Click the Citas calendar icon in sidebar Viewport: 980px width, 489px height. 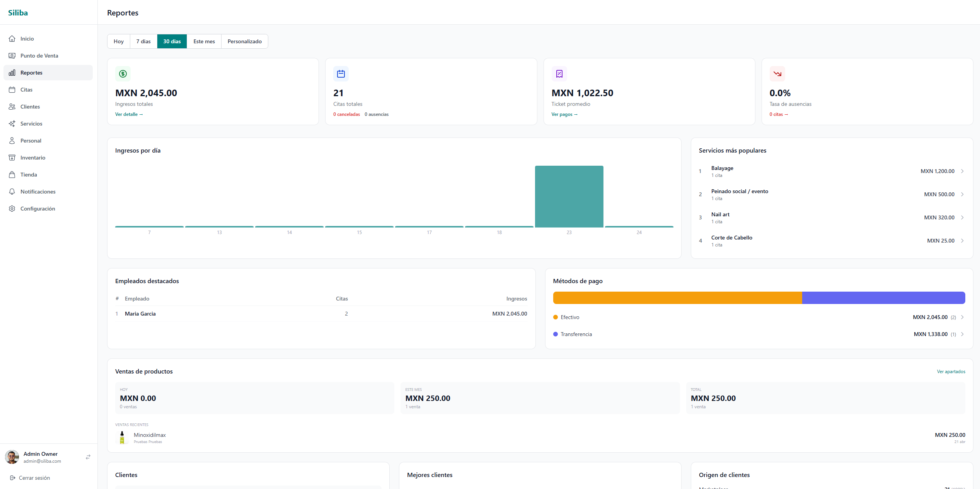click(12, 90)
